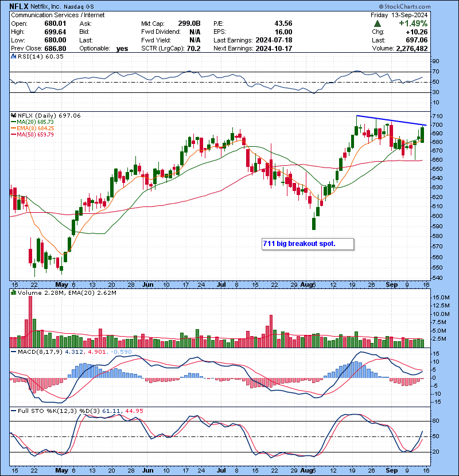Image resolution: width=459 pixels, height=476 pixels.
Task: Click the Last price 697.06 in header
Action: click(x=417, y=40)
